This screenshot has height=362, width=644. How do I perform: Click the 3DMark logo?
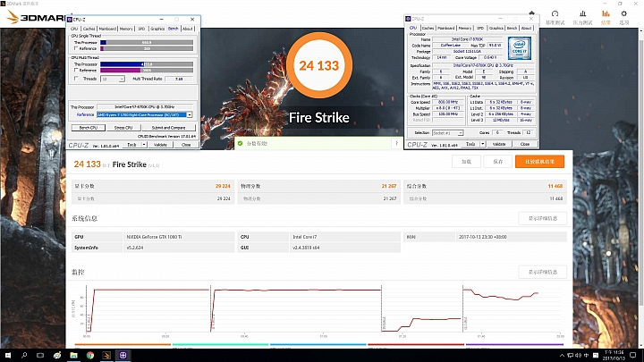pos(37,17)
